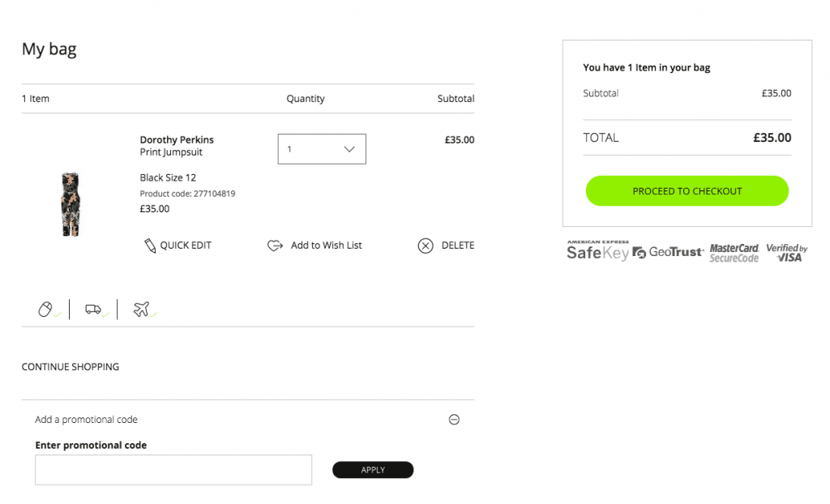830x504 pixels.
Task: Click the airplane shipping icon
Action: point(142,310)
